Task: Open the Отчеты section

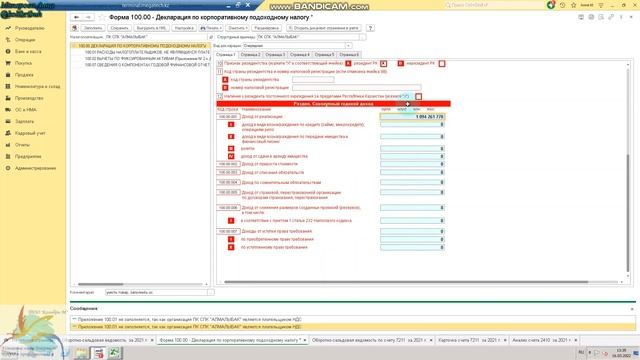Action: 22,145
